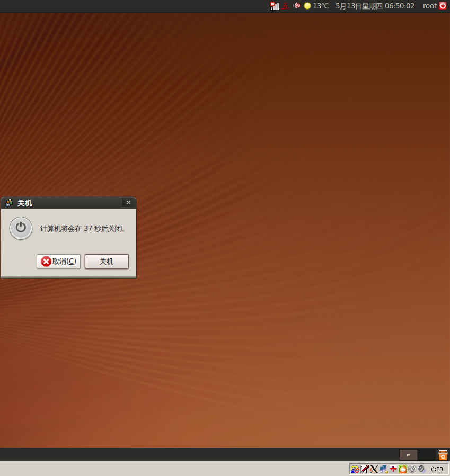
Task: Confirm shutdown with the 关机 button
Action: (x=107, y=262)
